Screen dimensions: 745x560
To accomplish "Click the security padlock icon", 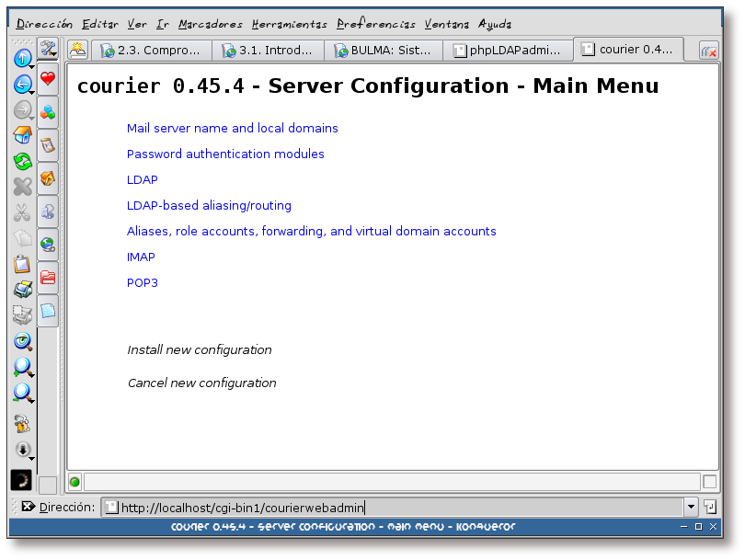I will [x=22, y=423].
